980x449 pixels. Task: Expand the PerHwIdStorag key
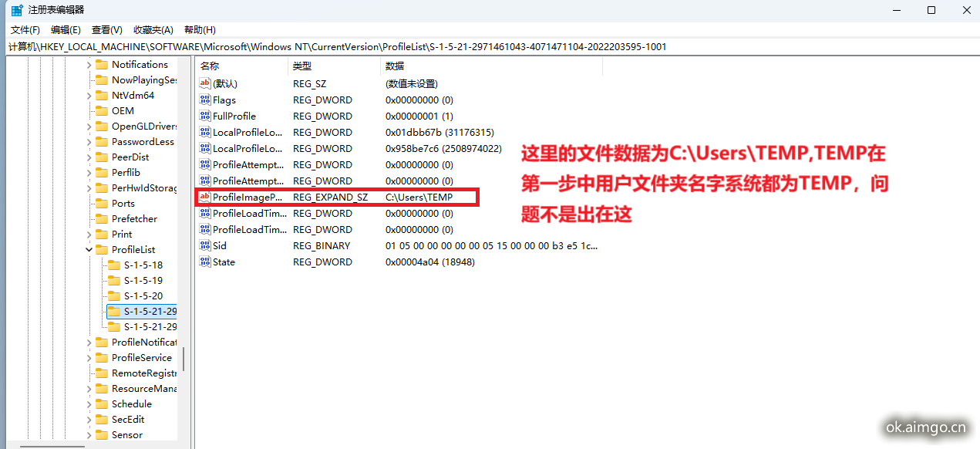[x=89, y=188]
